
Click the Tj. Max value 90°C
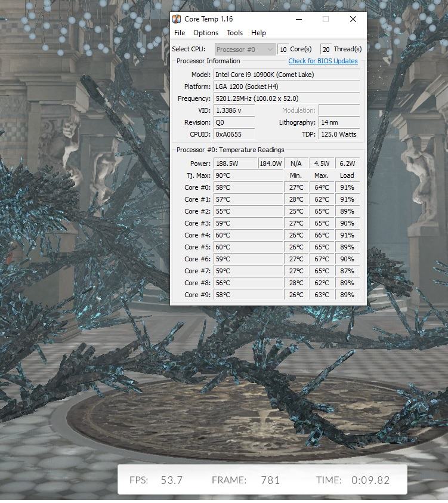248,175
